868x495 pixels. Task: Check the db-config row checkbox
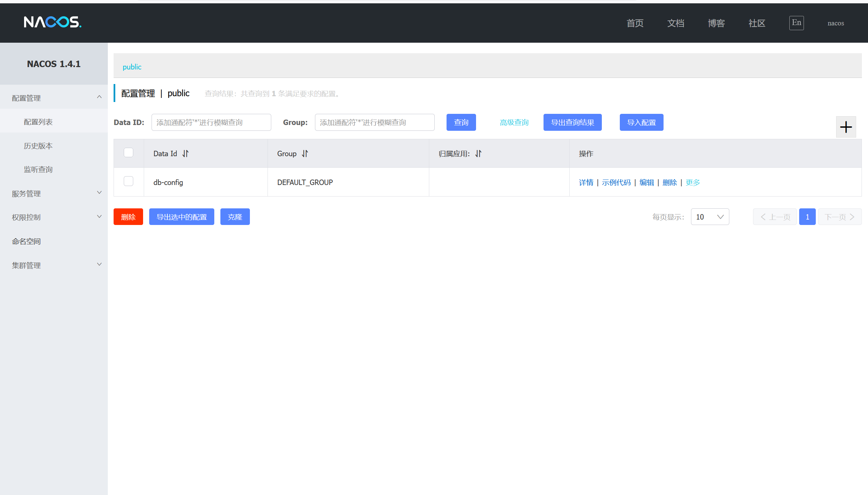(x=129, y=181)
